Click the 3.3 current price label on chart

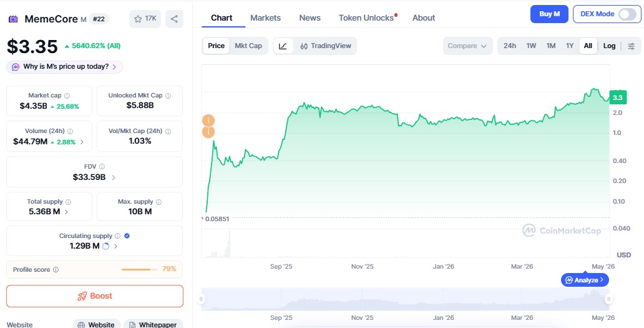[x=618, y=98]
